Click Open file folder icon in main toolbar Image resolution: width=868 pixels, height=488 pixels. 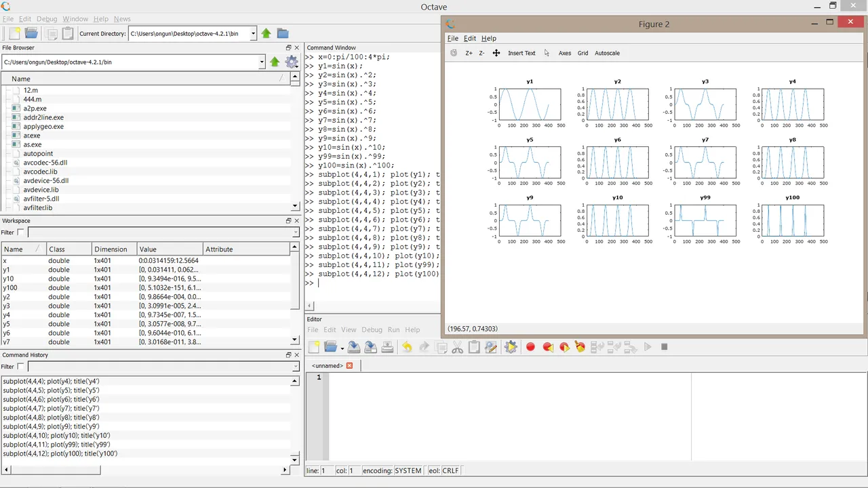coord(31,33)
